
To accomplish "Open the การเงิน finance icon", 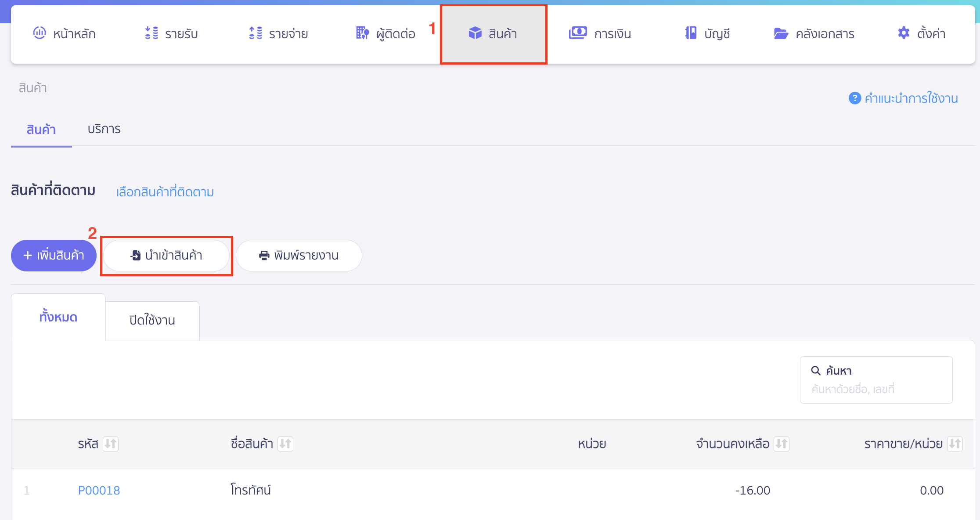I will point(577,32).
